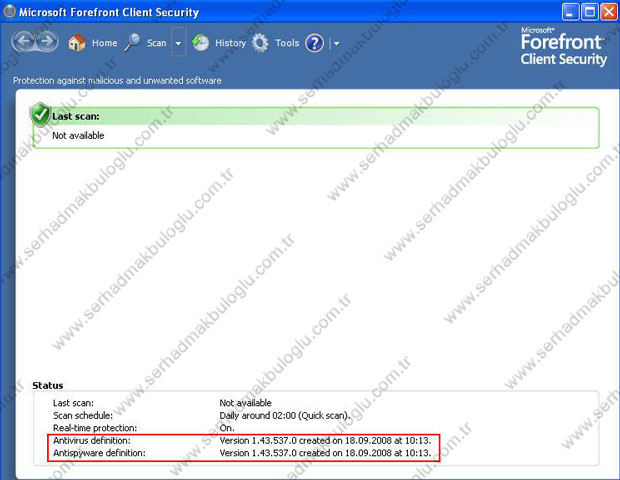The height and width of the screenshot is (480, 620).
Task: Select the Antivirus definition version value
Action: pyautogui.click(x=325, y=440)
